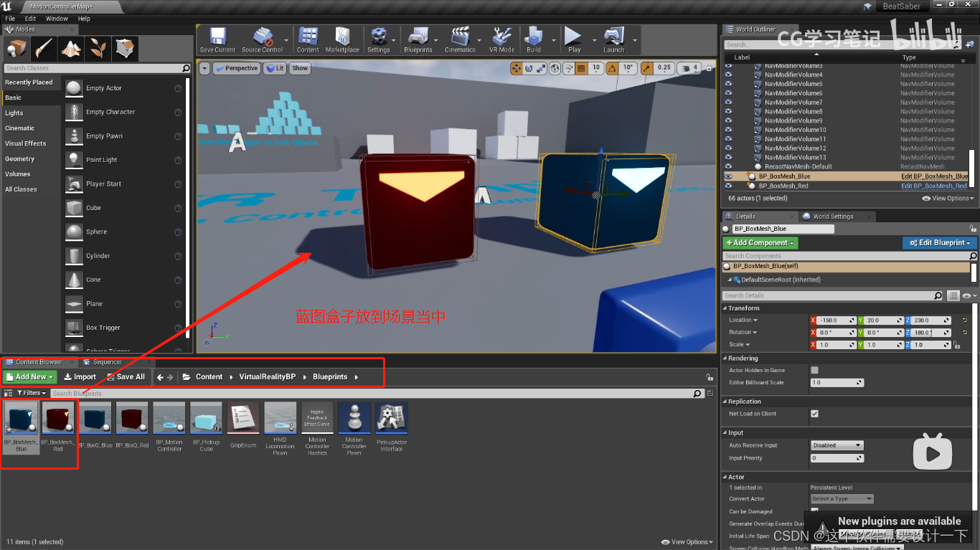
Task: Select the BP_Pickup Cube asset thumbnail
Action: point(207,418)
